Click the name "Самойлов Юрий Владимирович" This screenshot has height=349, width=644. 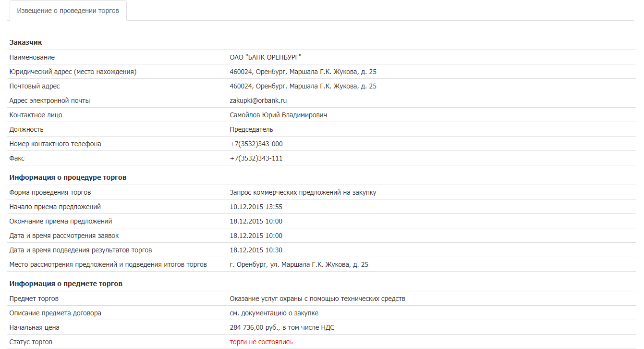pos(279,115)
